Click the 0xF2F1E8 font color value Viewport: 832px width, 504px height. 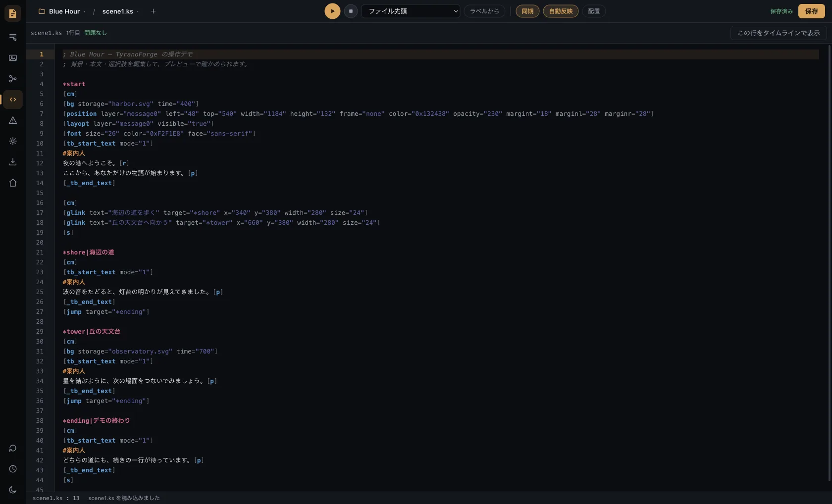pos(165,134)
